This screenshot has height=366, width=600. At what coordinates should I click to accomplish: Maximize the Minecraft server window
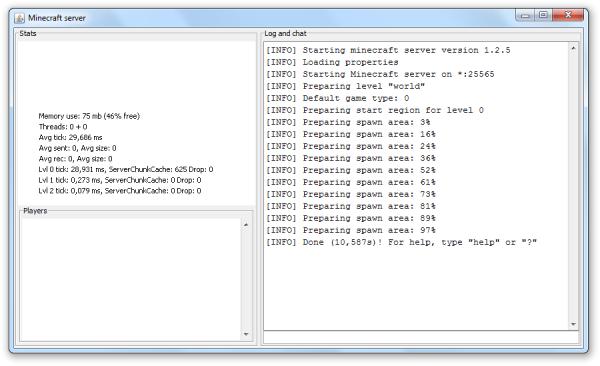[543, 15]
